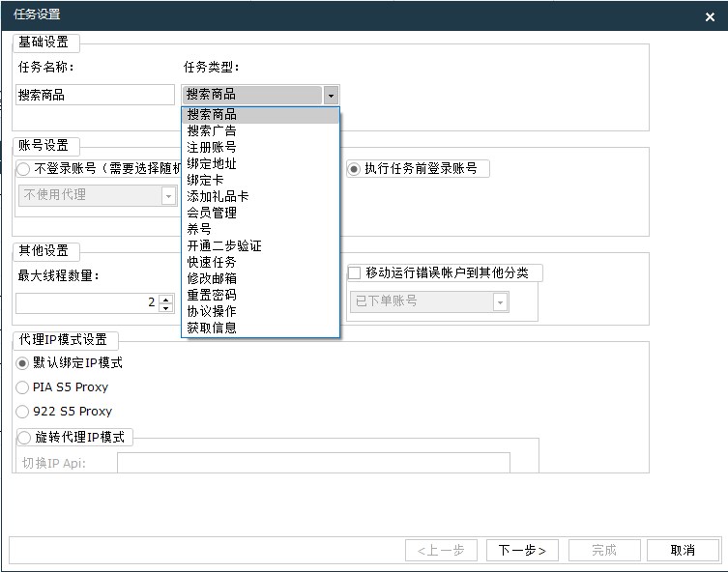Select 搜索商品 in the dropdown list

click(x=260, y=115)
